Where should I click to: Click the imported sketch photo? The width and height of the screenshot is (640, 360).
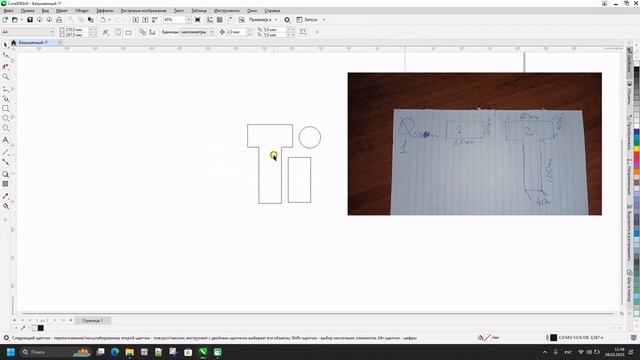[475, 144]
